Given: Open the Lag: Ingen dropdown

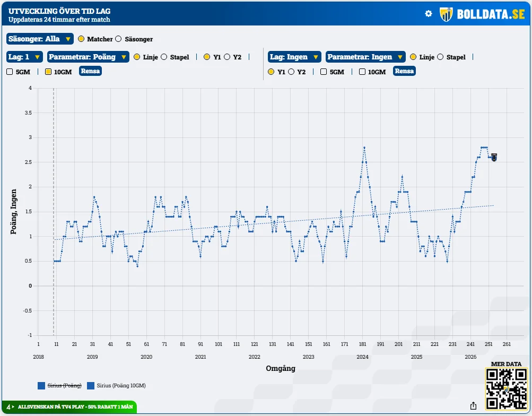Looking at the screenshot, I should point(294,57).
